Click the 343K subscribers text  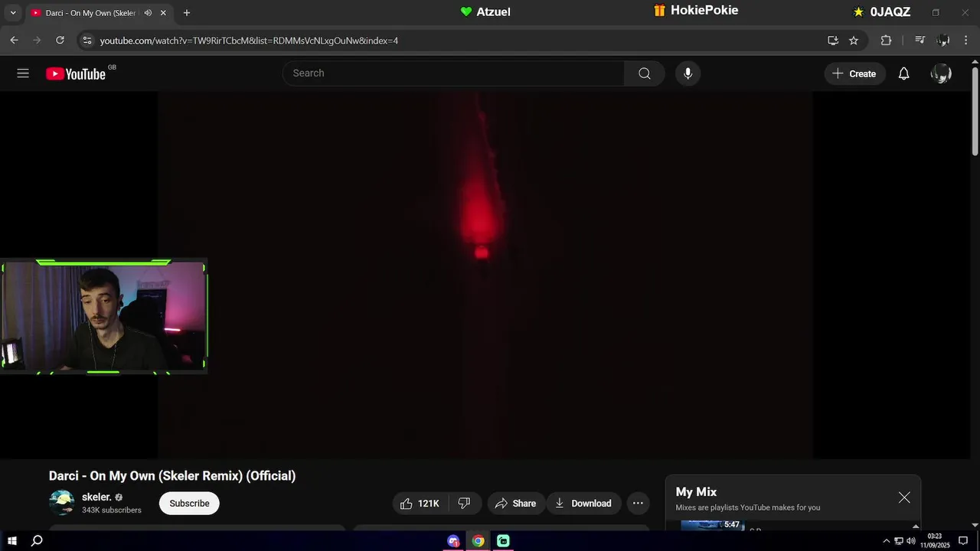pyautogui.click(x=112, y=510)
